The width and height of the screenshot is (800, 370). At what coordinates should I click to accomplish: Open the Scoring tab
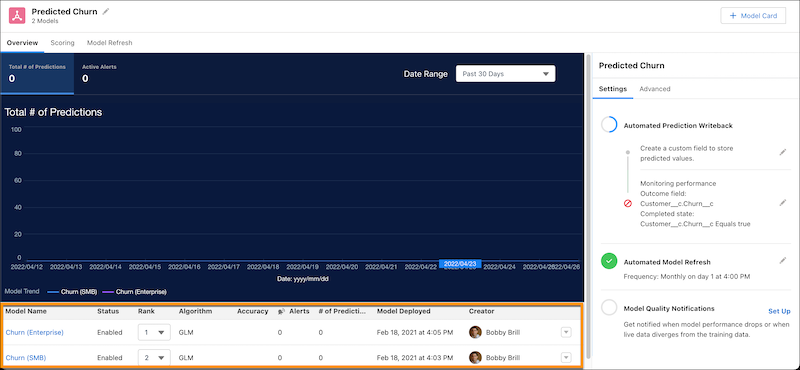coord(62,43)
